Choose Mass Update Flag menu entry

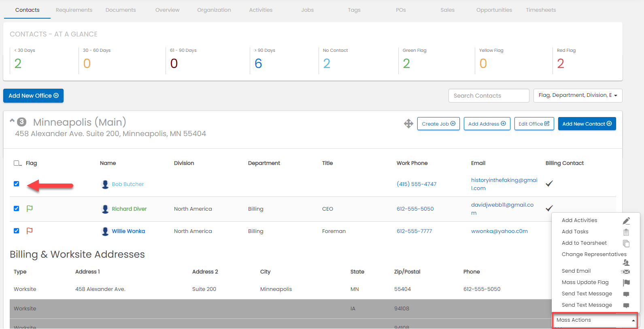[x=585, y=282]
